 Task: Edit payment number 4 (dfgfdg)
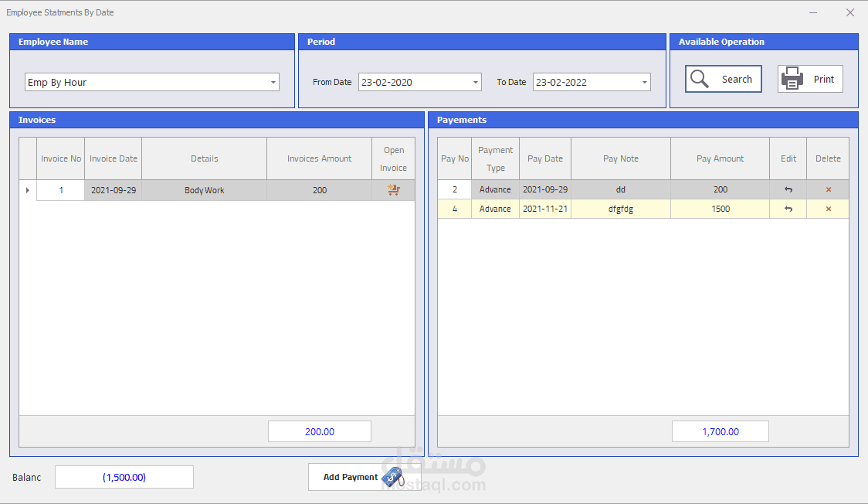788,209
